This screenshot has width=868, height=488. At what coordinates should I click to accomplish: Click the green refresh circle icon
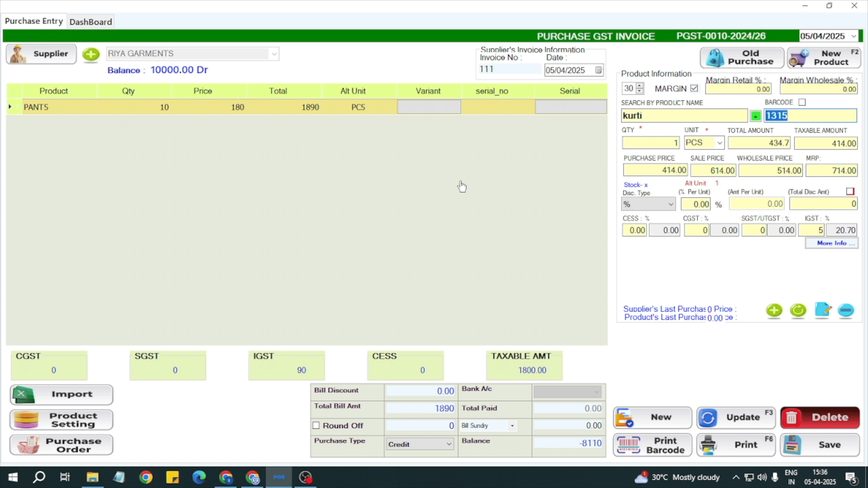point(798,310)
